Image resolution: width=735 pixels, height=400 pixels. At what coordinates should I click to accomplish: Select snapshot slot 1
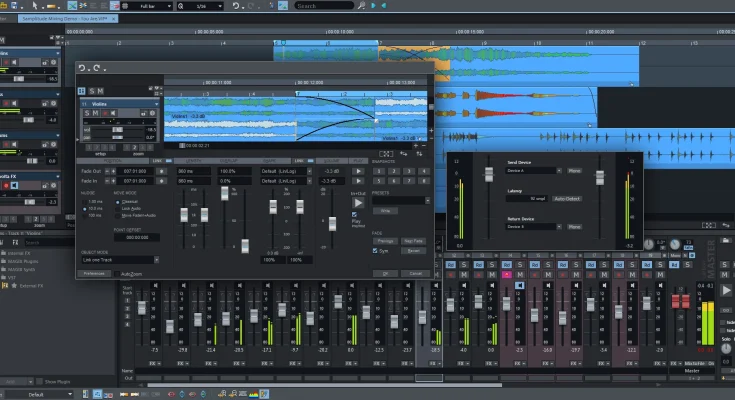click(378, 171)
